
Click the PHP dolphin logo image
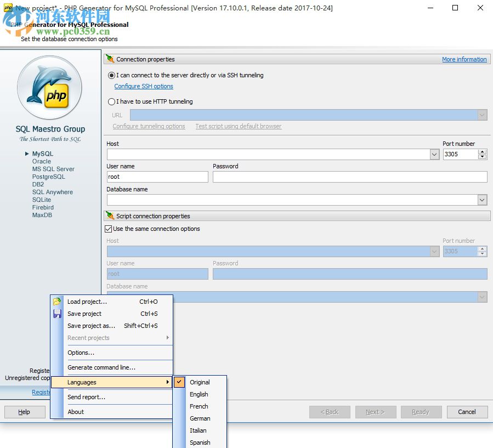point(49,88)
